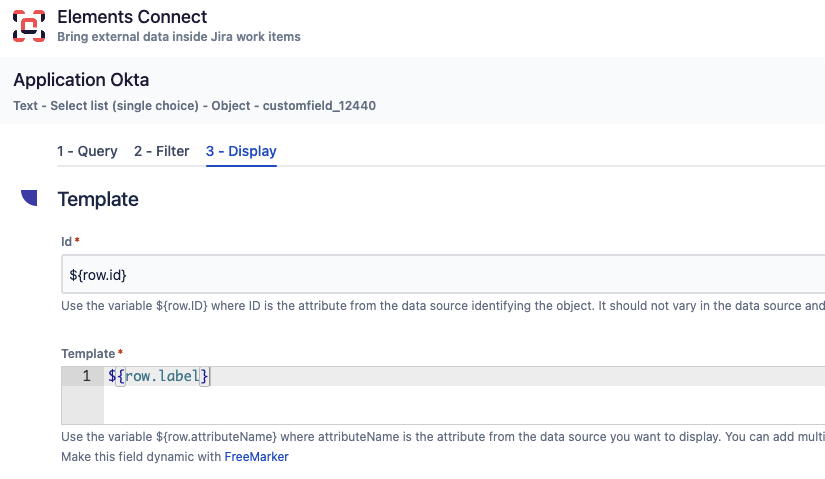Click the Application Okta heading
The height and width of the screenshot is (479, 825).
(x=81, y=80)
